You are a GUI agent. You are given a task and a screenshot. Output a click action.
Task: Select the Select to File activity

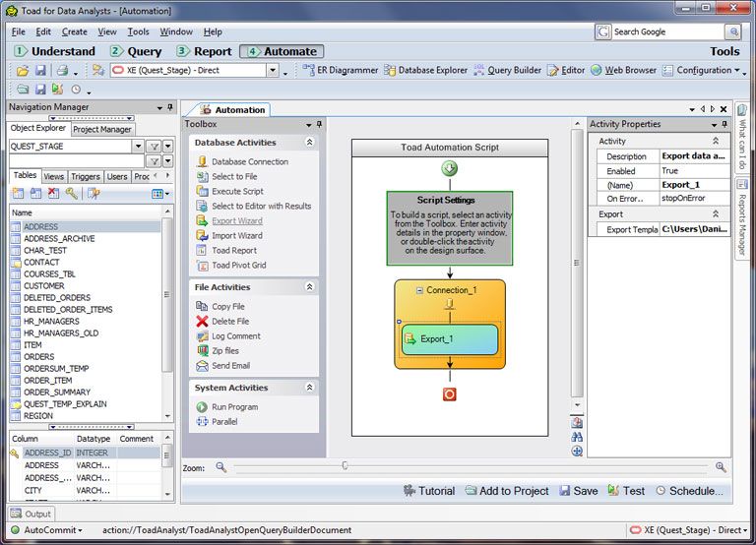coord(227,177)
